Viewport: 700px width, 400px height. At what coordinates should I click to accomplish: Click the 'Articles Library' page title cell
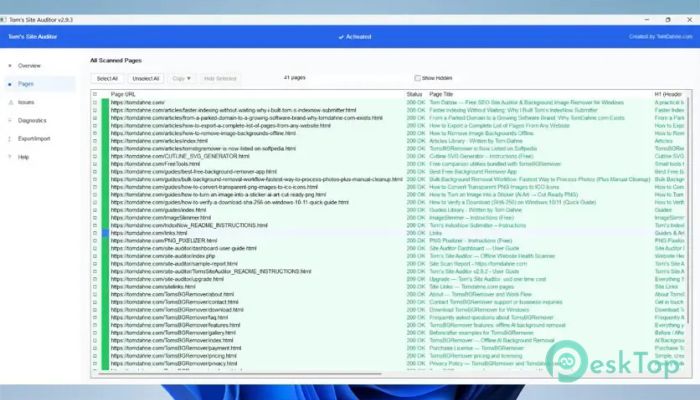tap(475, 141)
